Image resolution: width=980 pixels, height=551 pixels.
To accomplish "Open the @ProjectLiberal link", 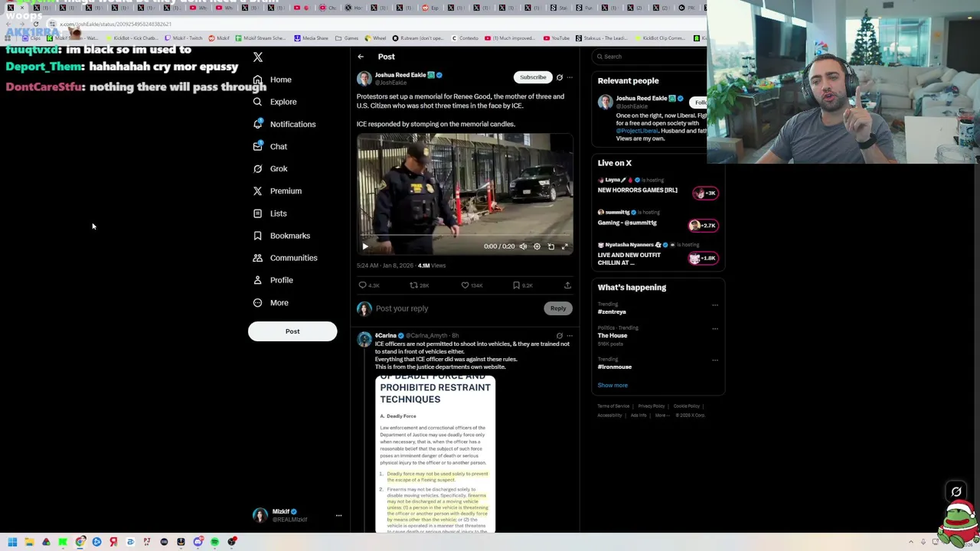I will (x=637, y=131).
